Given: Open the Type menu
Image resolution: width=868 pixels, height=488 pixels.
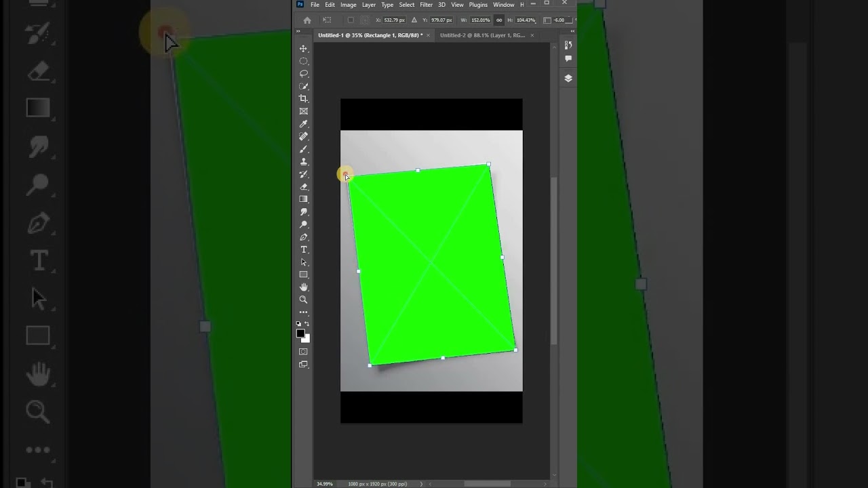Looking at the screenshot, I should 387,5.
